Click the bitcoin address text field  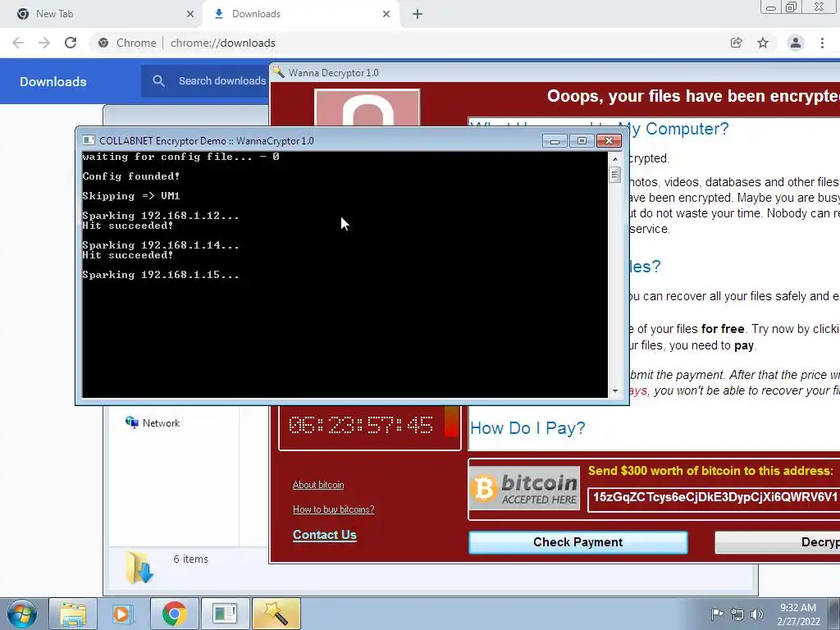714,498
